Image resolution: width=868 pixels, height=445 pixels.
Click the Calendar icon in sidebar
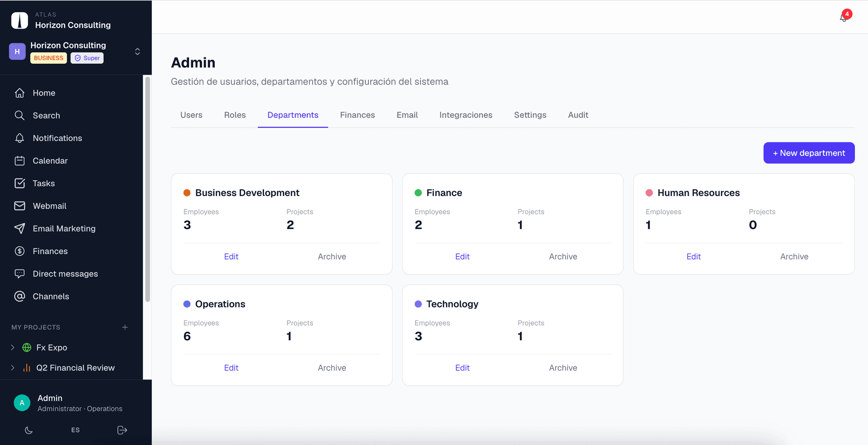19,160
